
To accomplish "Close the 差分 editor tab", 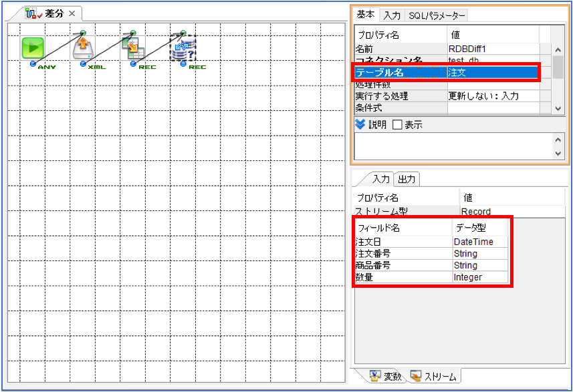I will point(72,13).
